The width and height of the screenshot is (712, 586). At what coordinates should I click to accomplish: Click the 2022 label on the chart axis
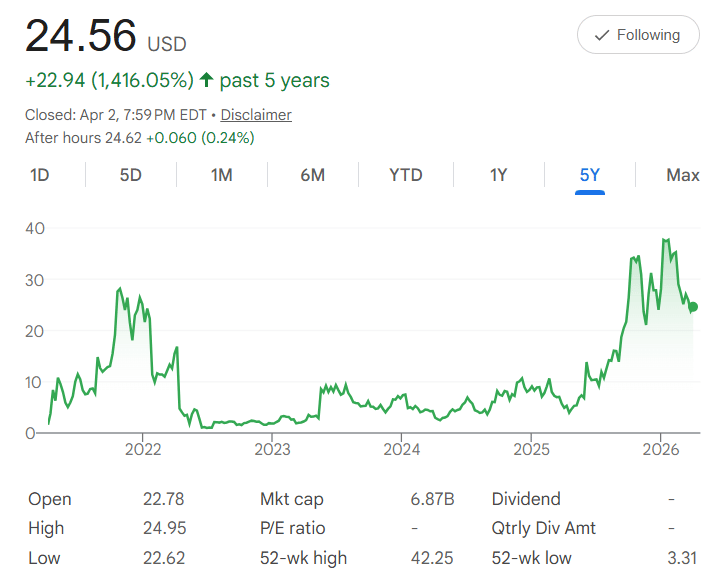click(143, 449)
